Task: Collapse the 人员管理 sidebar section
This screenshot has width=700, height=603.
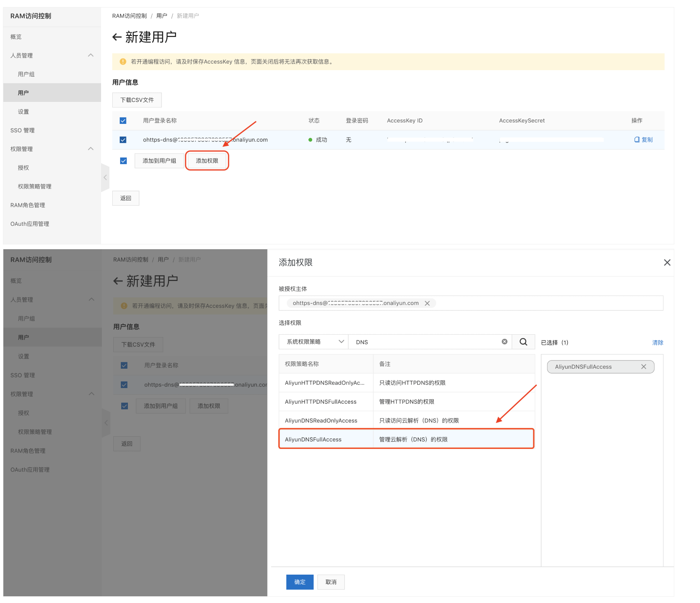Action: click(91, 55)
